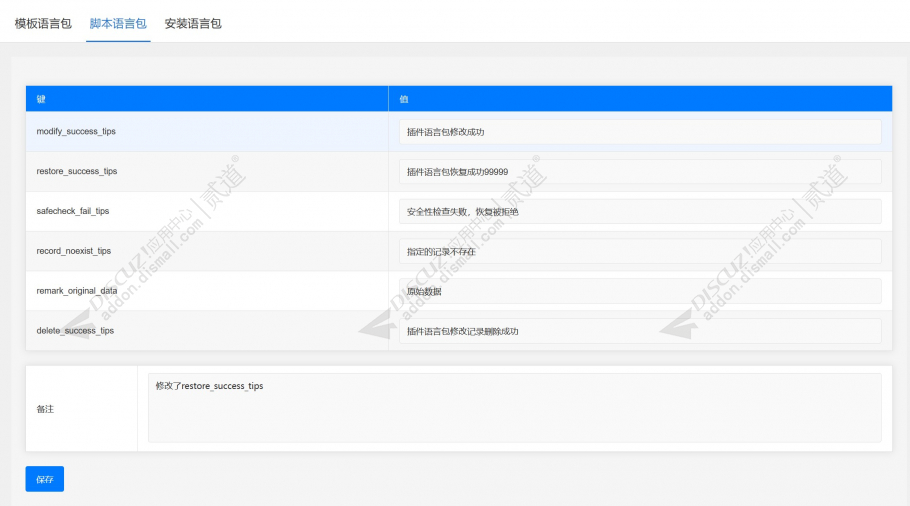
Task: Focus the 备注 remarks textarea
Action: click(514, 408)
